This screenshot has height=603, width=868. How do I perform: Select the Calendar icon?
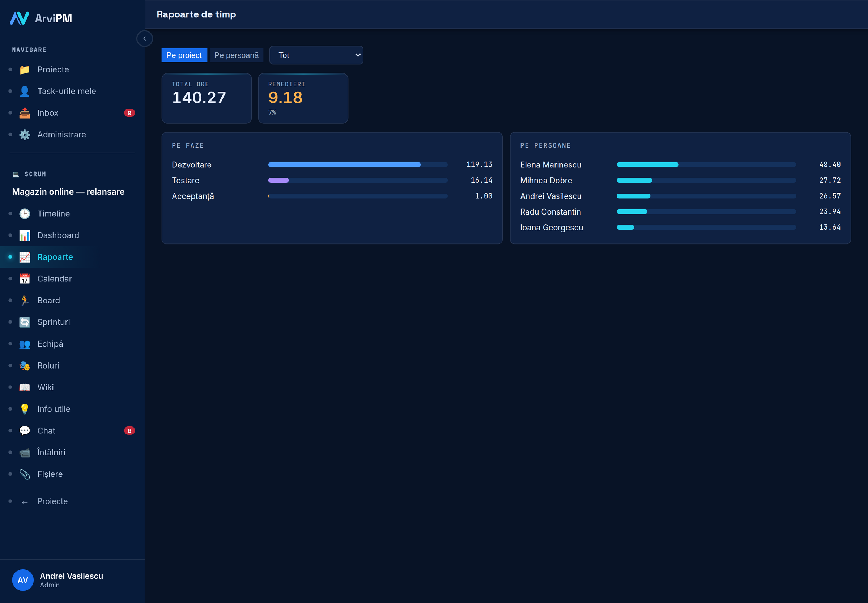tap(25, 279)
